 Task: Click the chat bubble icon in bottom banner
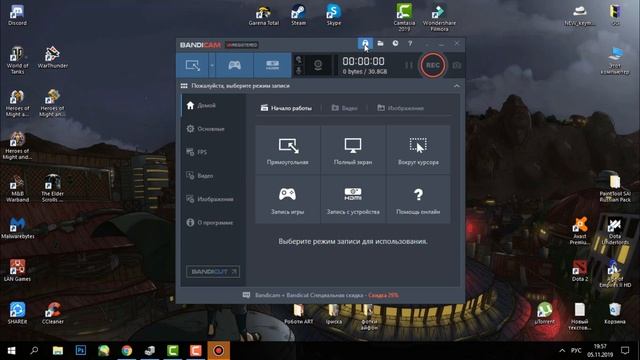246,295
